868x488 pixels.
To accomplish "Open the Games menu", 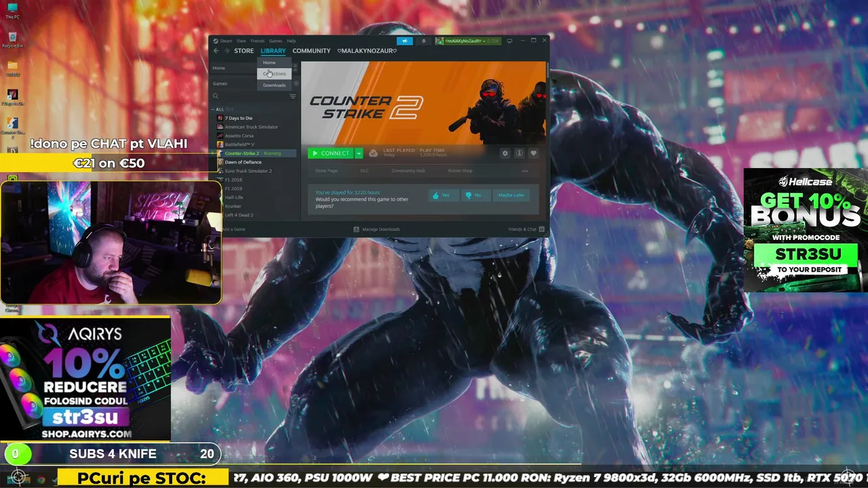I will tap(275, 41).
